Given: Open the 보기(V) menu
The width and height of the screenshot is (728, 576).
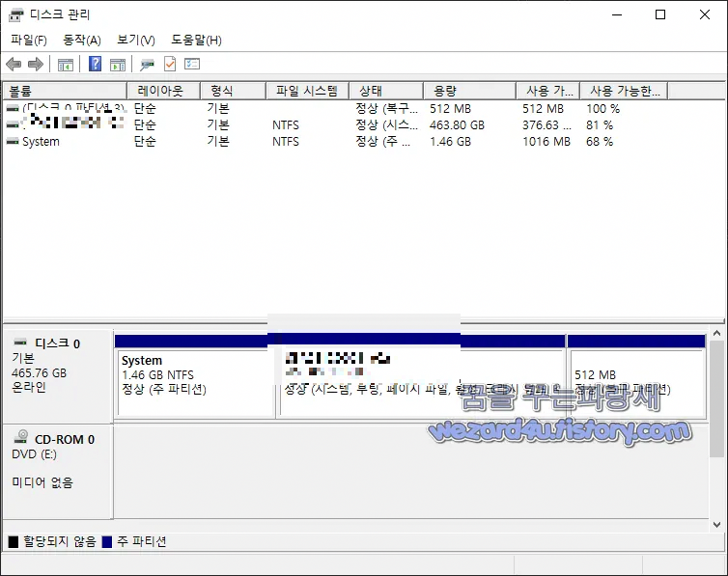Looking at the screenshot, I should click(136, 40).
